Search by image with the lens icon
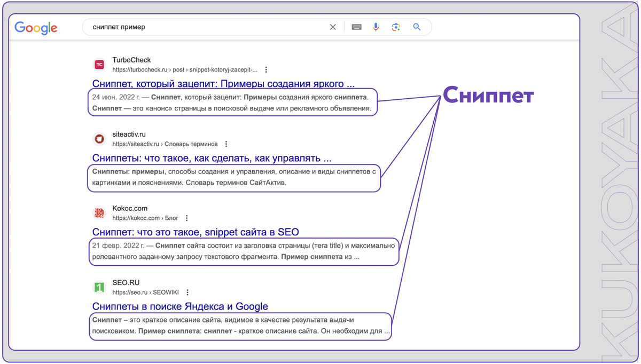Viewport: 641px width, 364px height. [396, 27]
